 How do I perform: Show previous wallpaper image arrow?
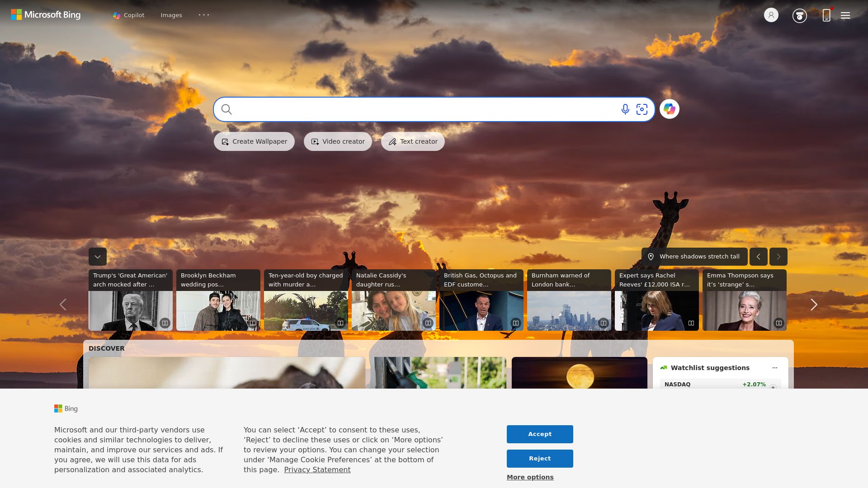click(x=759, y=257)
